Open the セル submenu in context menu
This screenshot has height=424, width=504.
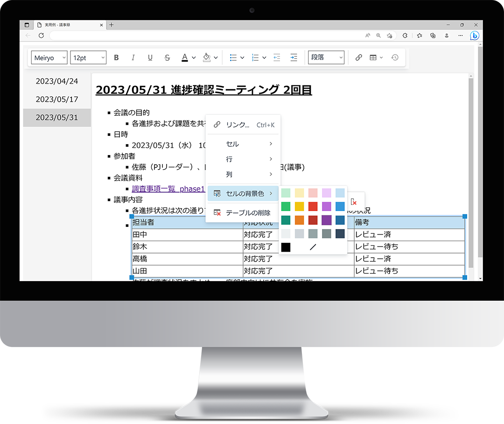(x=243, y=144)
